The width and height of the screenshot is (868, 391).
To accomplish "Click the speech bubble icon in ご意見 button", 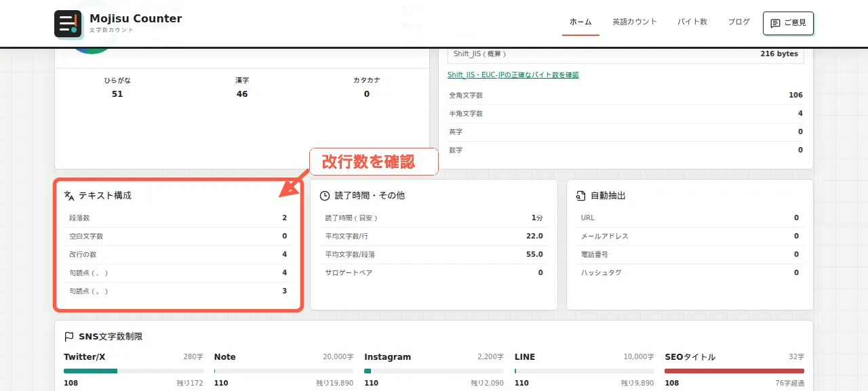I will [775, 23].
